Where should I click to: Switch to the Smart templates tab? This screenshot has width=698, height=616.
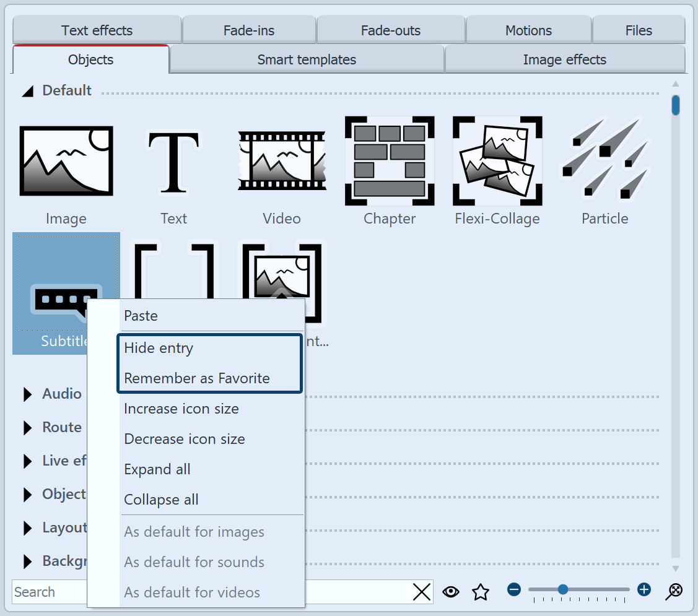pos(307,59)
